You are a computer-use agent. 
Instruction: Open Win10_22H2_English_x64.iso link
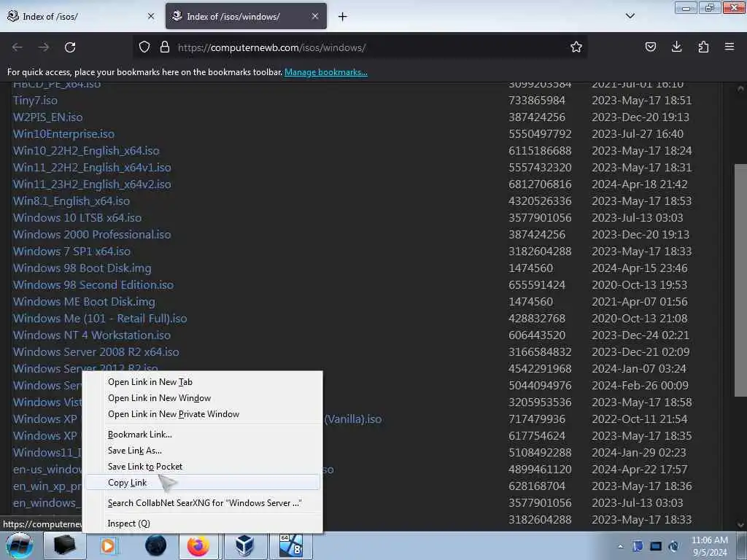click(86, 150)
